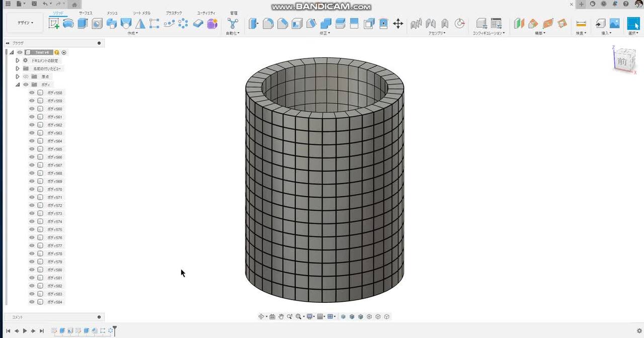Screen dimensions: 644x338
Task: Jump to the timeline start
Action: point(8,330)
